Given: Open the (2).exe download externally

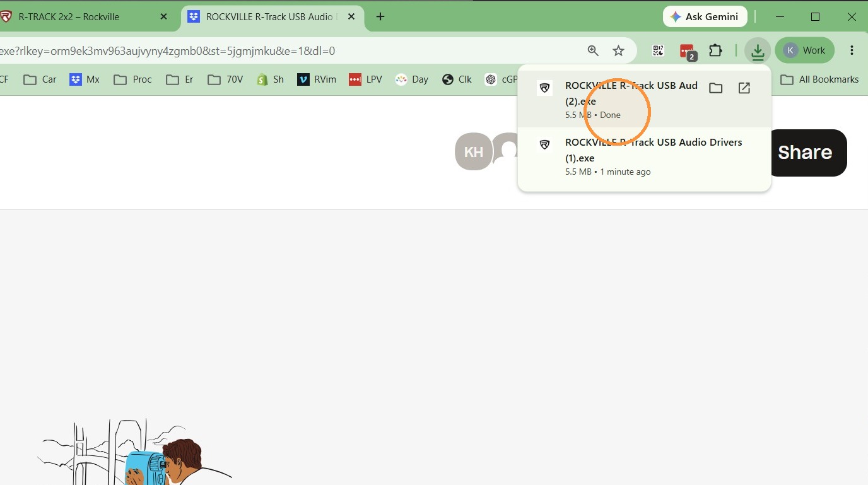Looking at the screenshot, I should coord(744,88).
